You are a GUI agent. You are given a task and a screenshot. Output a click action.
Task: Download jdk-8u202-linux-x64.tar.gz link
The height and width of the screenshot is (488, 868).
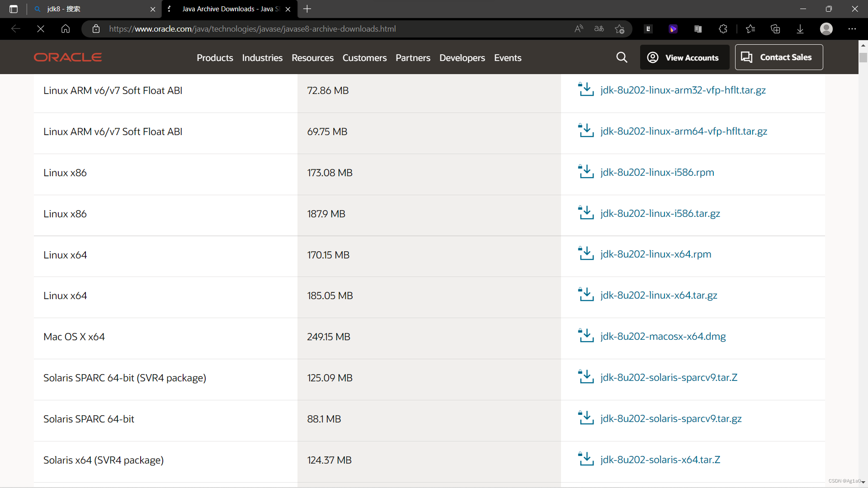click(659, 295)
